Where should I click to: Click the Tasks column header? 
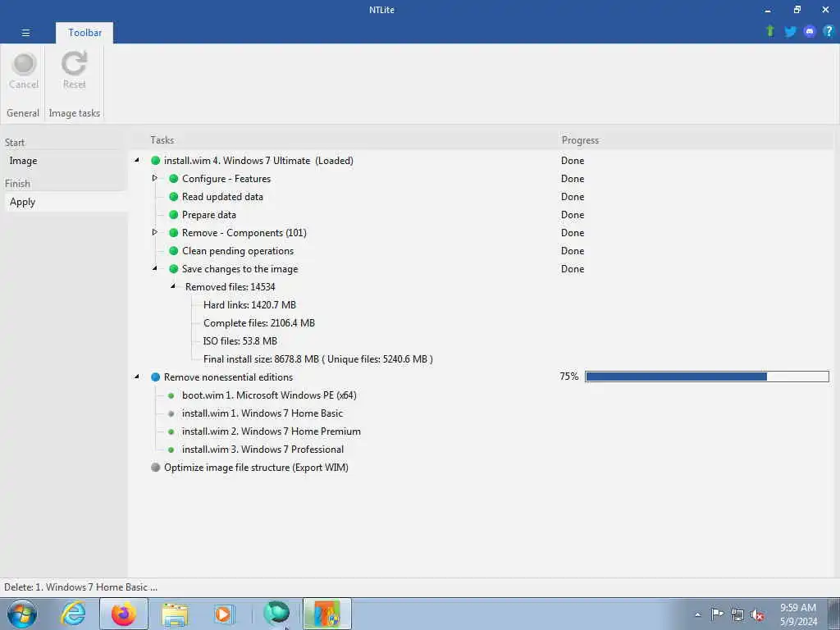pos(162,139)
